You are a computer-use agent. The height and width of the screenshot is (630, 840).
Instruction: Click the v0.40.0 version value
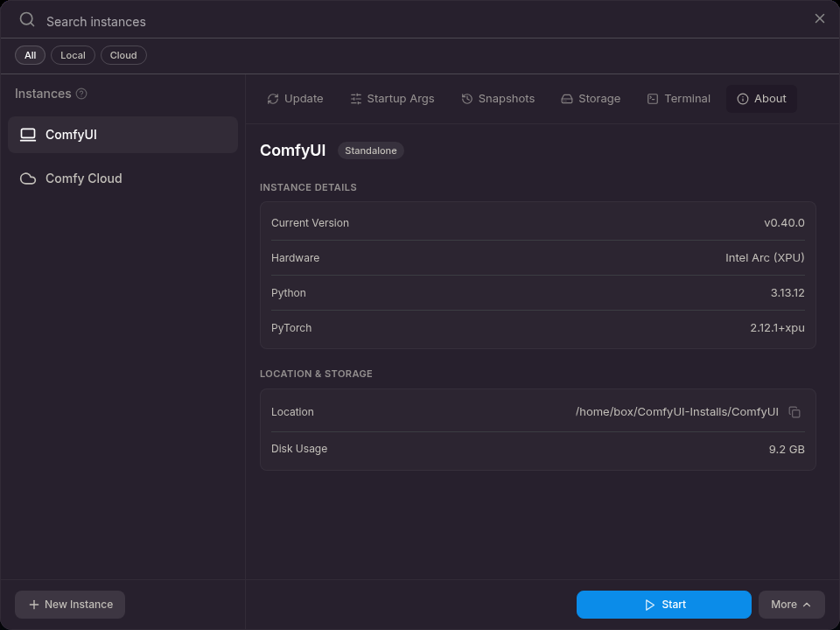784,223
